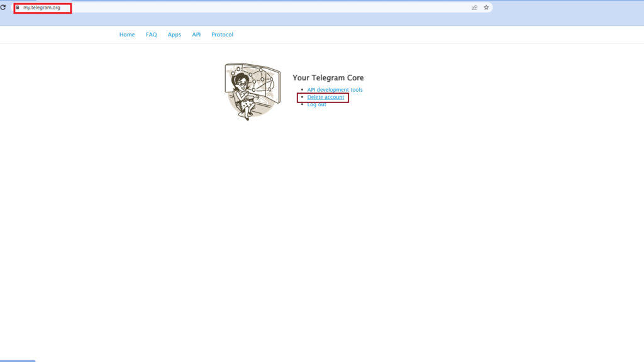Image resolution: width=644 pixels, height=362 pixels.
Task: Bookmark this page with the star icon
Action: pyautogui.click(x=486, y=8)
